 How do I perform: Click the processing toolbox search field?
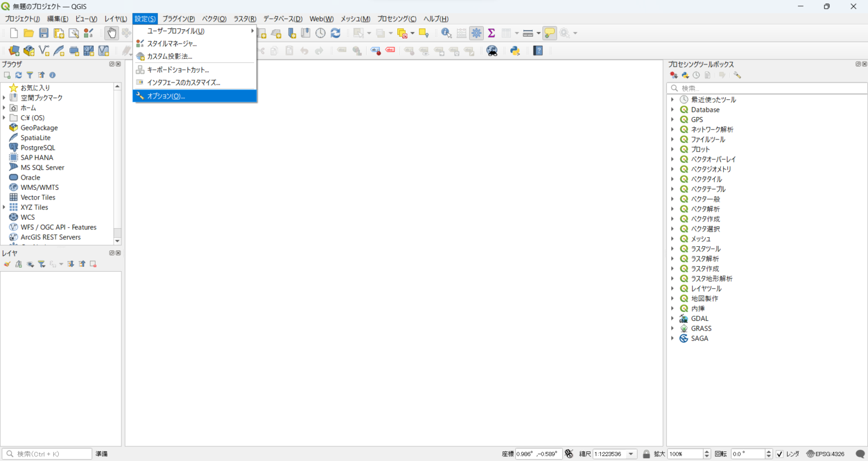[x=769, y=88]
